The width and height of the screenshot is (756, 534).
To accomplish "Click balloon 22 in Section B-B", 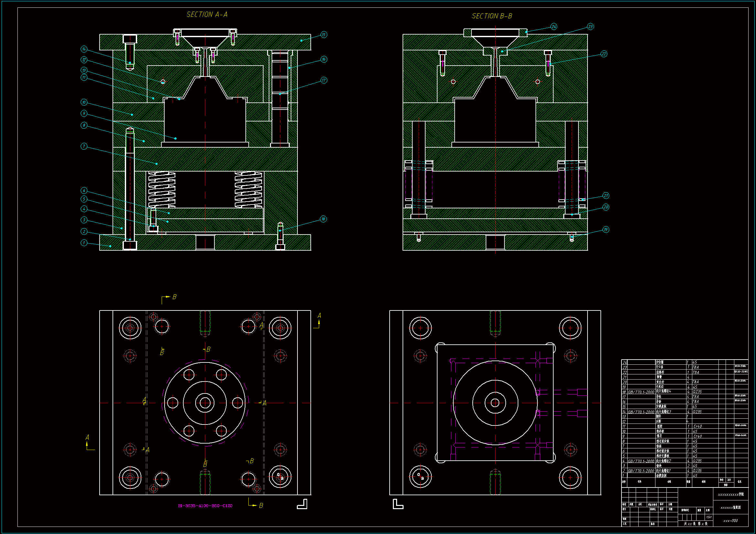I will tap(604, 54).
